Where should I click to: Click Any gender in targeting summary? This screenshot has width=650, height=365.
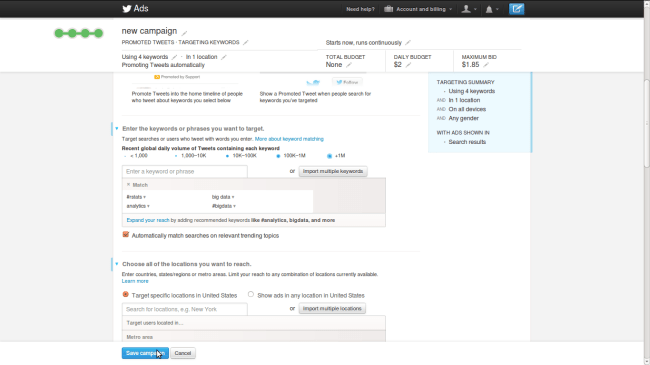coord(463,119)
